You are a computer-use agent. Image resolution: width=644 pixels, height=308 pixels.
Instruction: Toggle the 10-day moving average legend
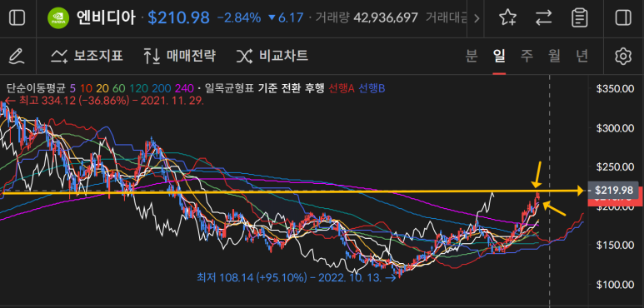[86, 87]
